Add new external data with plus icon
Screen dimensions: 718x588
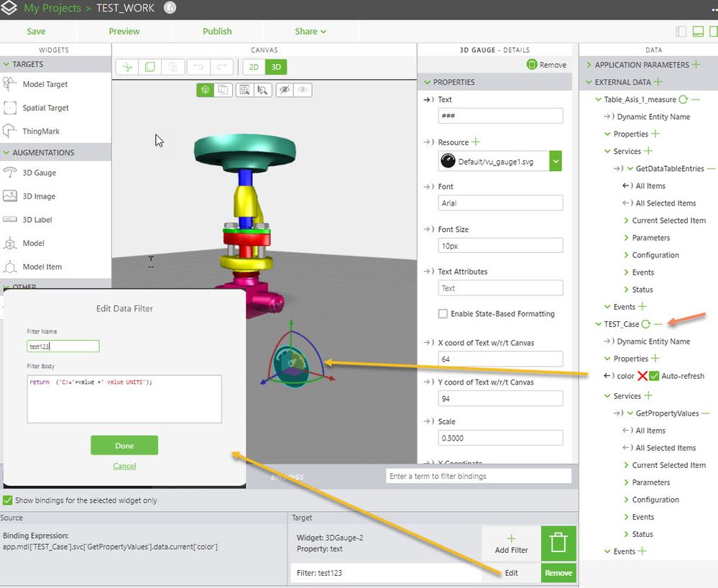coord(658,82)
